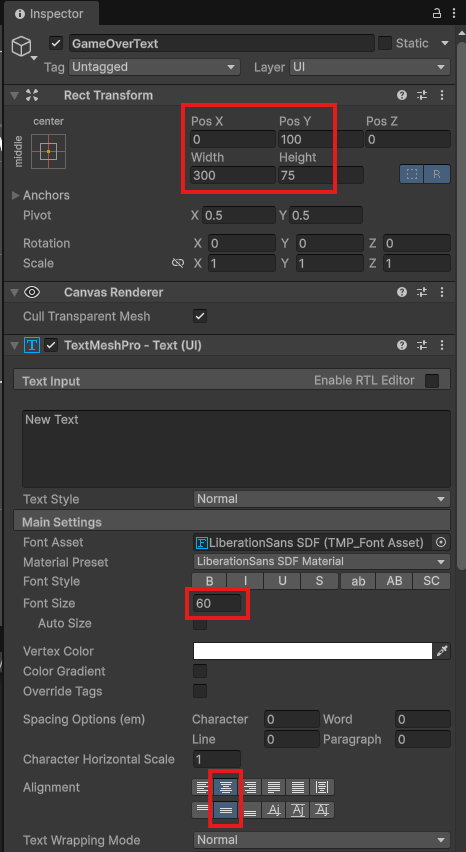Select center horizontal text alignment
466x852 pixels.
226,787
